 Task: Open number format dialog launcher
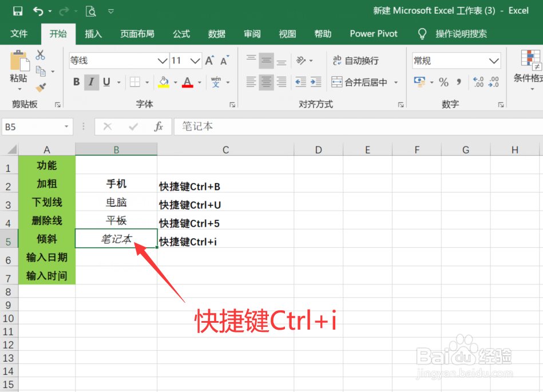point(501,105)
